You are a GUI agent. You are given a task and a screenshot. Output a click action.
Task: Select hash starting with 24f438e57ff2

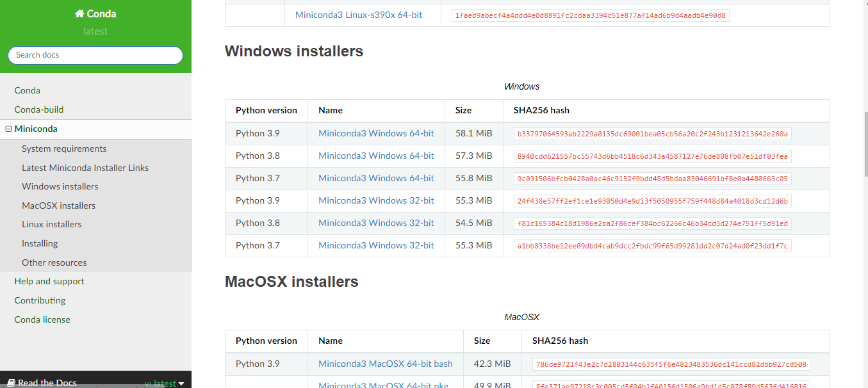[653, 201]
